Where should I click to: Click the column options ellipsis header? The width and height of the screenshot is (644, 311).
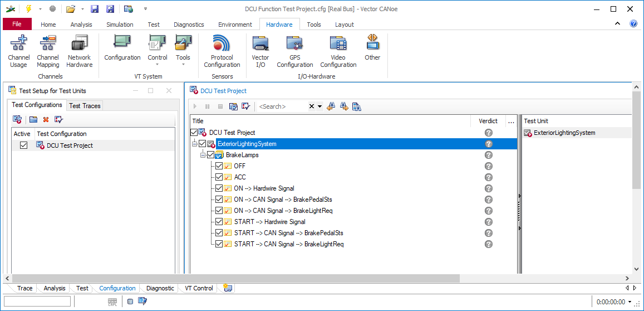(x=511, y=121)
